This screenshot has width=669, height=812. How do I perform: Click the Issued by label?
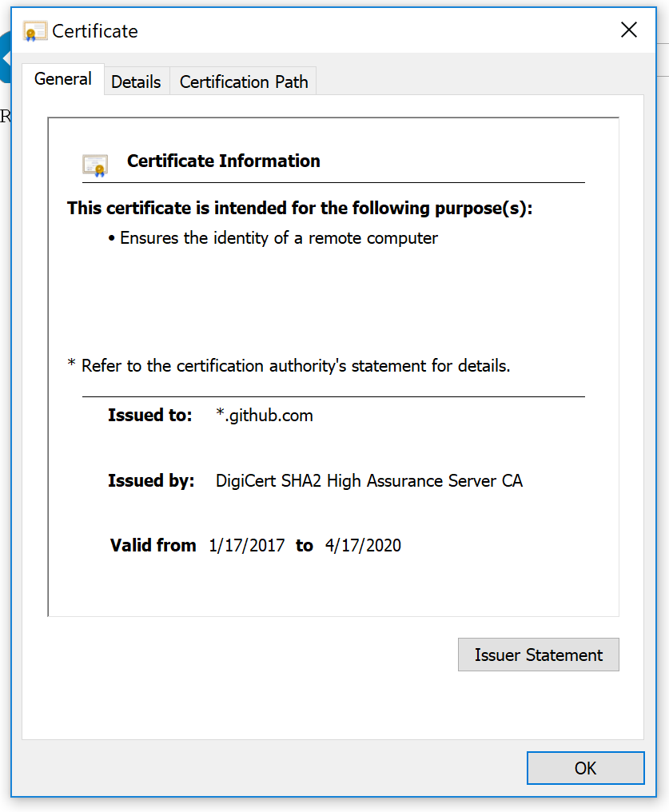(150, 480)
